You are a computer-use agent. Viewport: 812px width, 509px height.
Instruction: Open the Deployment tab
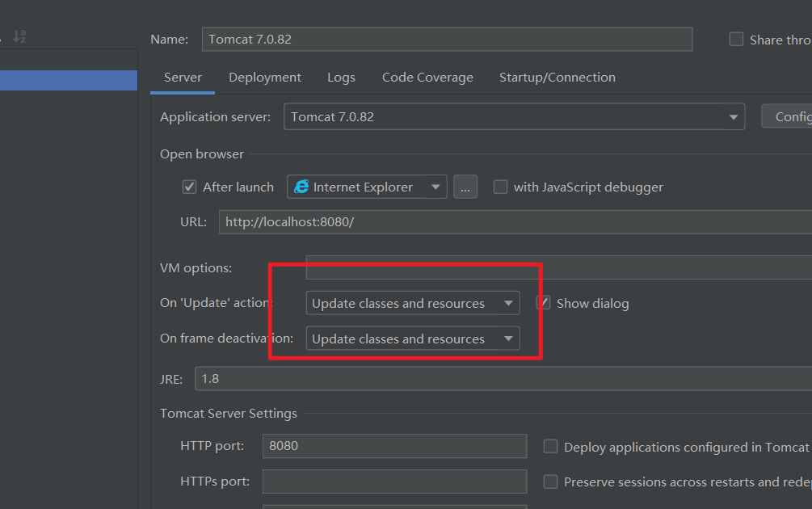pos(265,78)
